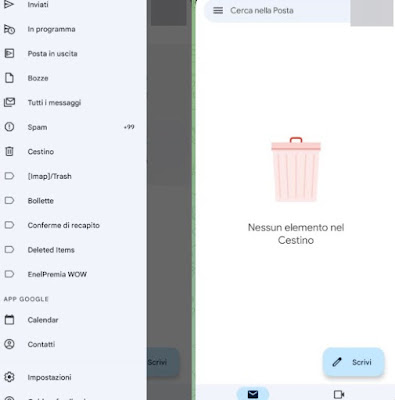Click the Contatti person icon
The height and width of the screenshot is (400, 395).
9,344
